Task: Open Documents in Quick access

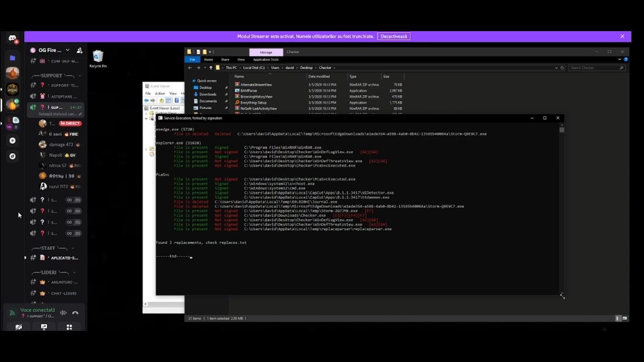Action: [208, 101]
